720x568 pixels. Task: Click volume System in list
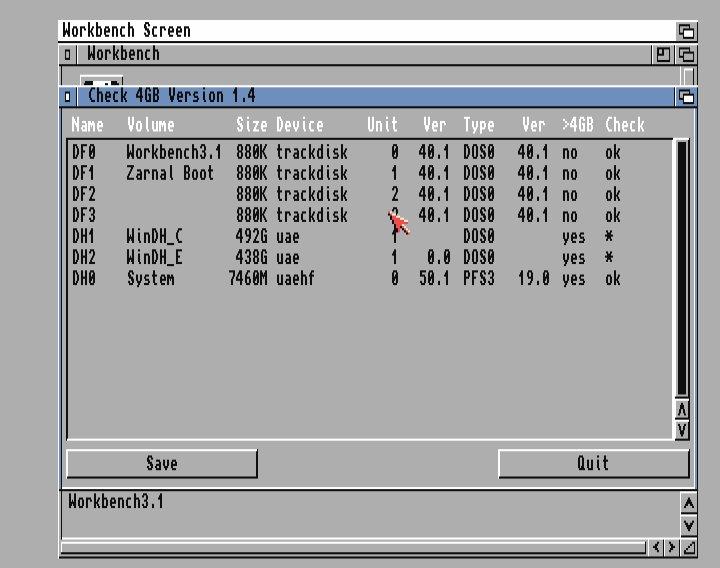tap(151, 279)
